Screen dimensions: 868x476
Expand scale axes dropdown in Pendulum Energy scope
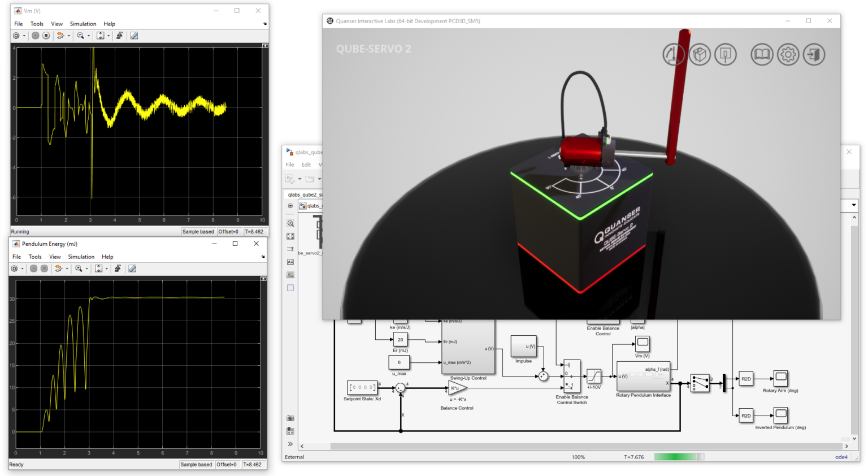107,269
